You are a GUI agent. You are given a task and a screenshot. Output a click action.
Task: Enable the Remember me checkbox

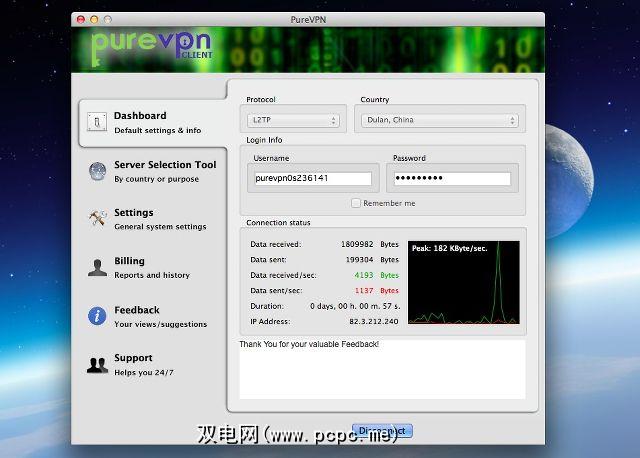click(356, 203)
